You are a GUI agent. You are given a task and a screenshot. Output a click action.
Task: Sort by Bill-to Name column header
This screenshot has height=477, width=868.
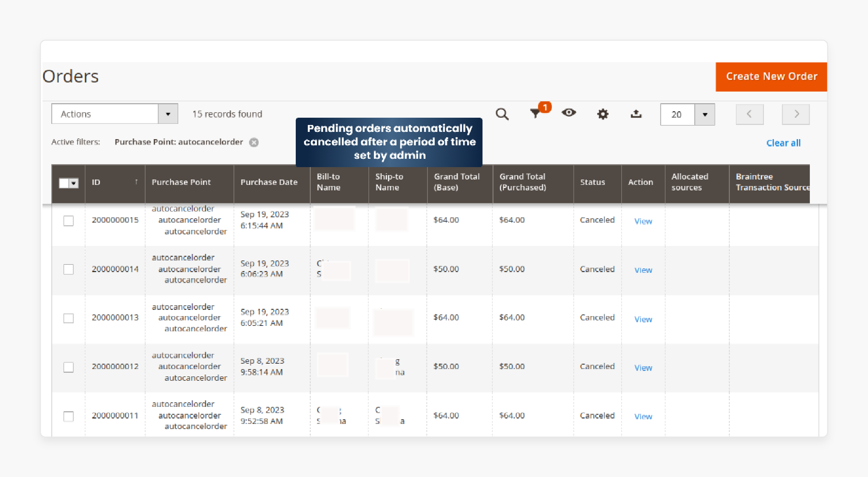(x=339, y=183)
